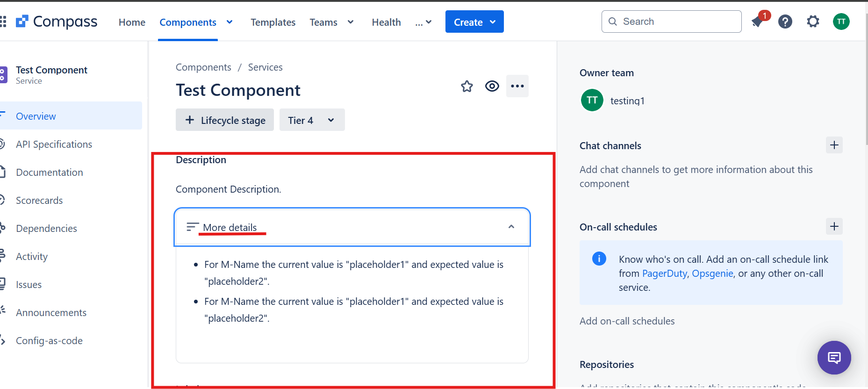868x389 pixels.
Task: Toggle watching with the eye icon
Action: (x=492, y=86)
